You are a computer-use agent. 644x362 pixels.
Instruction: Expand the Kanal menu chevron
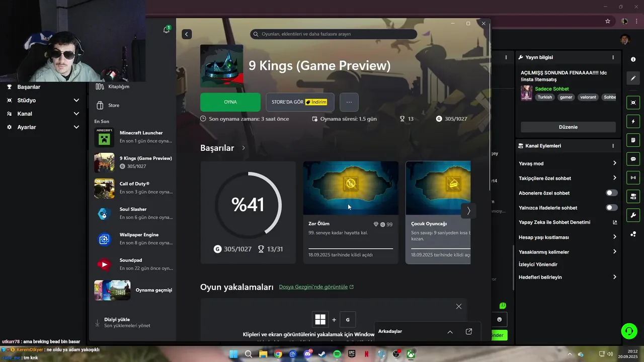point(76,114)
